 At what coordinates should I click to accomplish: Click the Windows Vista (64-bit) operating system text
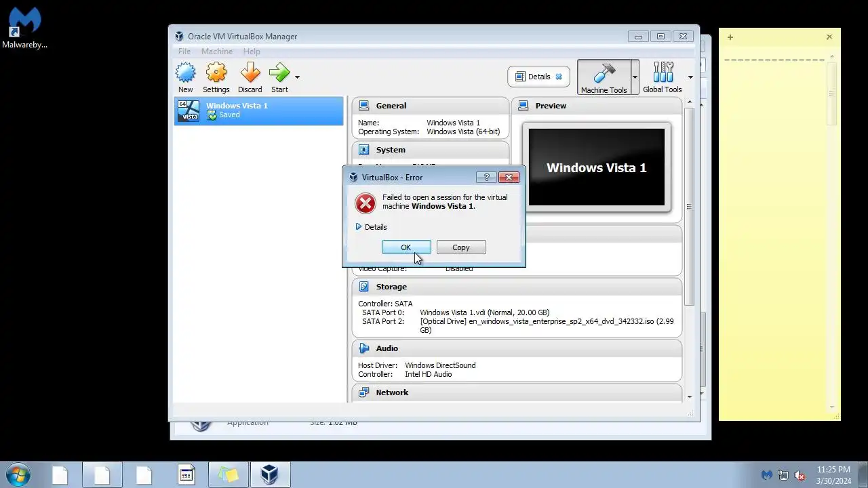point(463,131)
